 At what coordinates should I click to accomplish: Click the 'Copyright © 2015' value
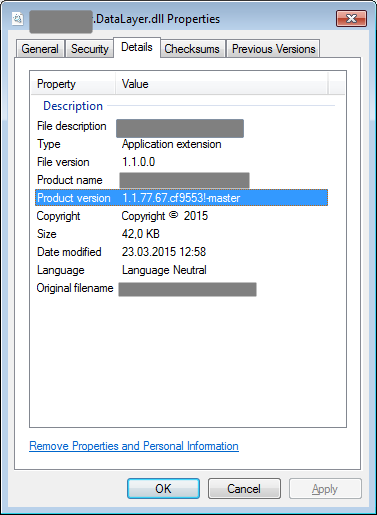(x=165, y=216)
